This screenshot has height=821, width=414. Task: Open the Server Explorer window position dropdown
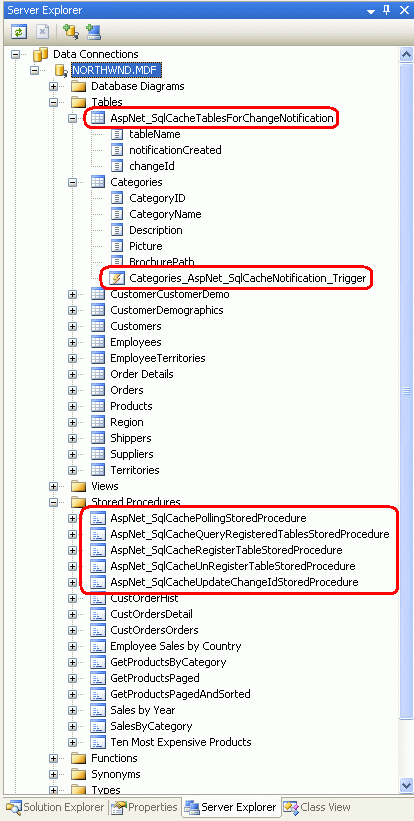pyautogui.click(x=372, y=11)
